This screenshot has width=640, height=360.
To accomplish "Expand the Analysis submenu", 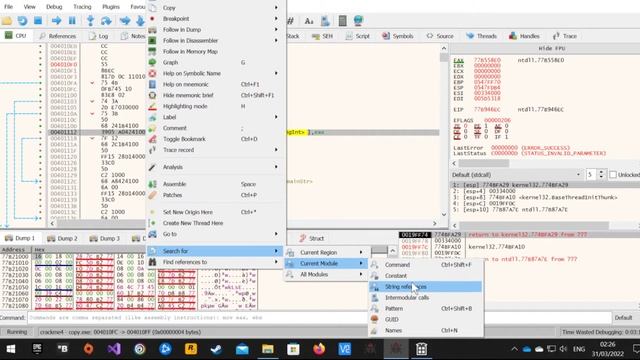I will coord(216,167).
